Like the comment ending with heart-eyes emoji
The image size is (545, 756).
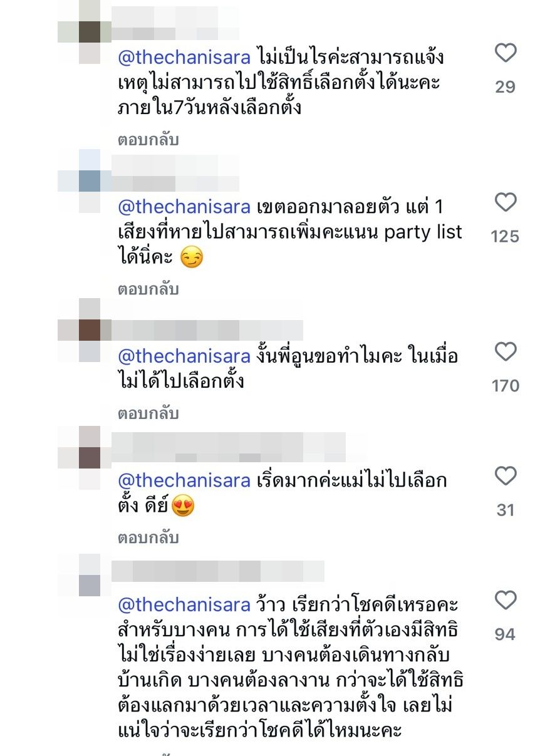[x=505, y=477]
